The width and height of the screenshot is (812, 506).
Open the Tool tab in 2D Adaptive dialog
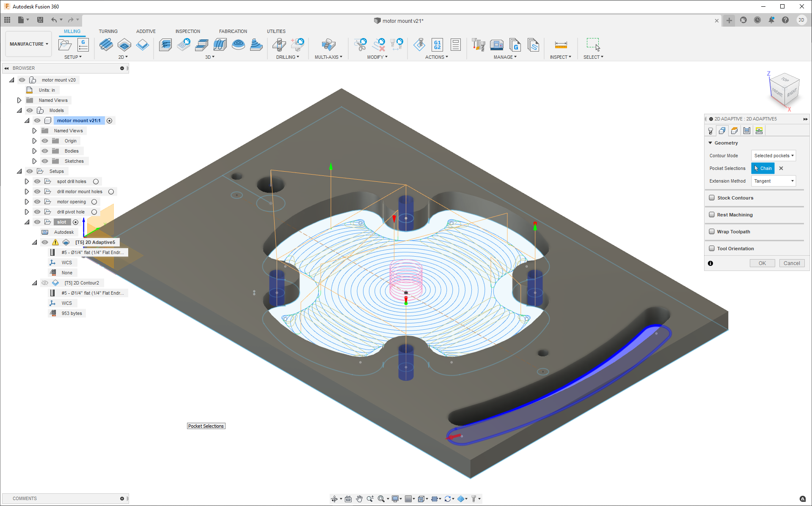(710, 131)
